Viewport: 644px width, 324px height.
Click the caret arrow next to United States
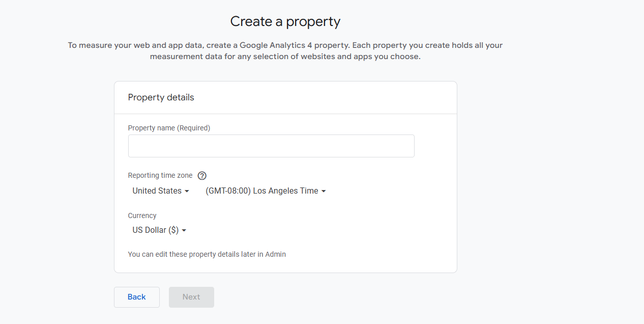point(187,191)
